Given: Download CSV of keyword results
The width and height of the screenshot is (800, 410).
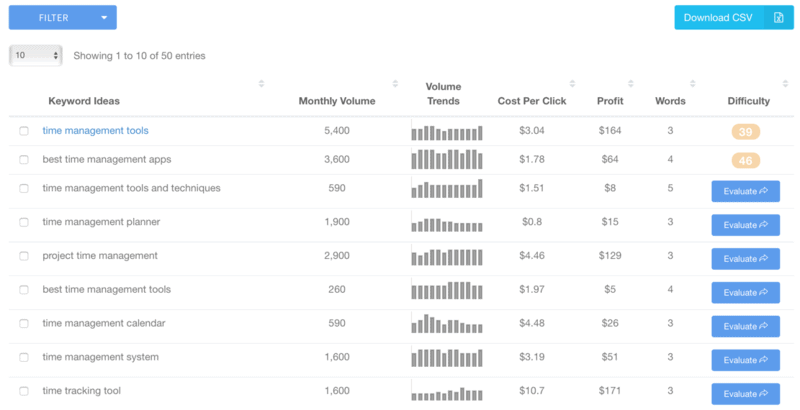Looking at the screenshot, I should click(x=718, y=17).
